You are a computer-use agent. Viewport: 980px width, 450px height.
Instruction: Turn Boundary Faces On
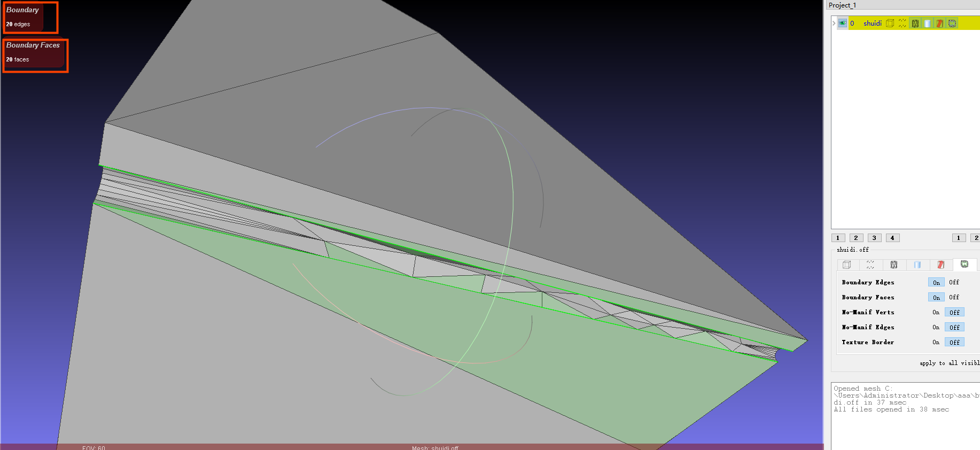point(936,297)
